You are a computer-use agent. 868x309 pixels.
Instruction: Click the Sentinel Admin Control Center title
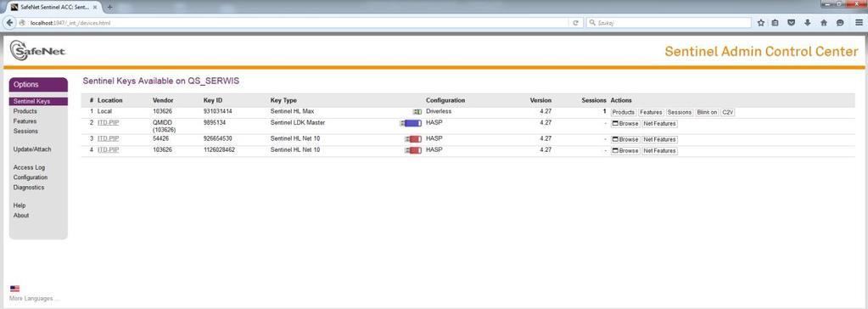pos(761,52)
